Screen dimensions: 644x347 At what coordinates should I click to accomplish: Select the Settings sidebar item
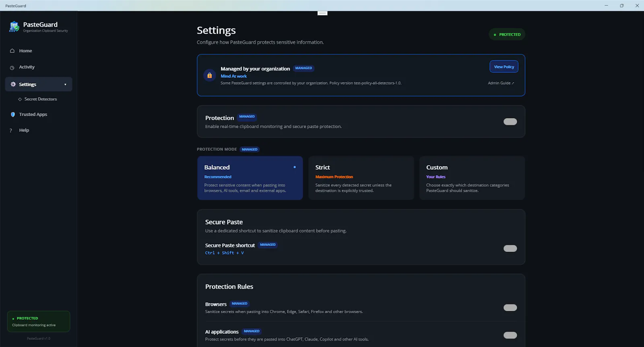(x=39, y=84)
